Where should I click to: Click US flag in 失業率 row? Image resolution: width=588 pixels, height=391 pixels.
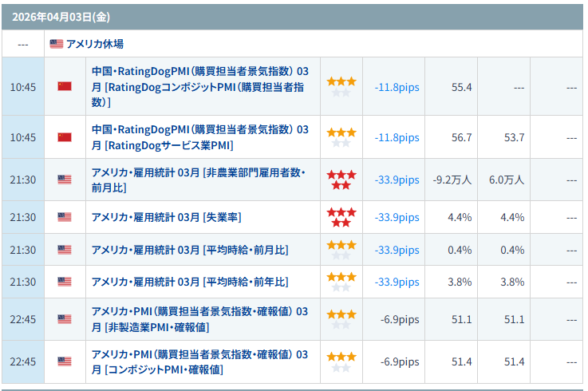point(65,217)
